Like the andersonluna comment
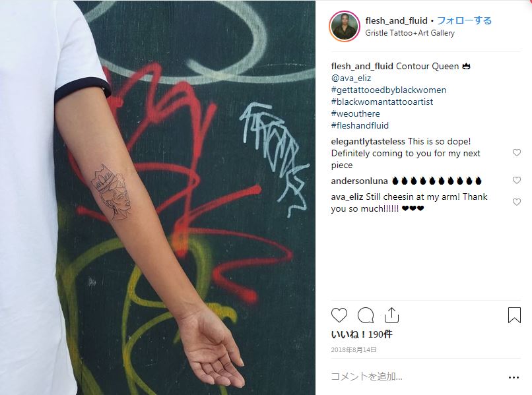This screenshot has width=532, height=395. pyautogui.click(x=516, y=181)
